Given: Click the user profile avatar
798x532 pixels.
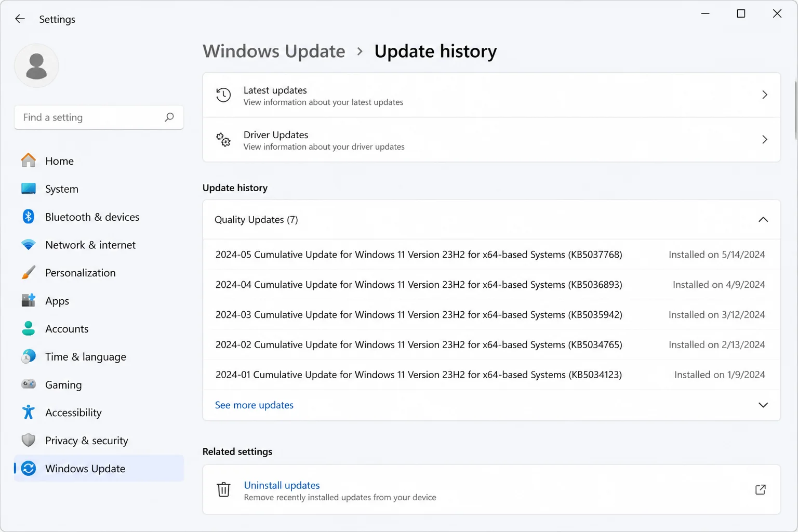Looking at the screenshot, I should tap(36, 65).
